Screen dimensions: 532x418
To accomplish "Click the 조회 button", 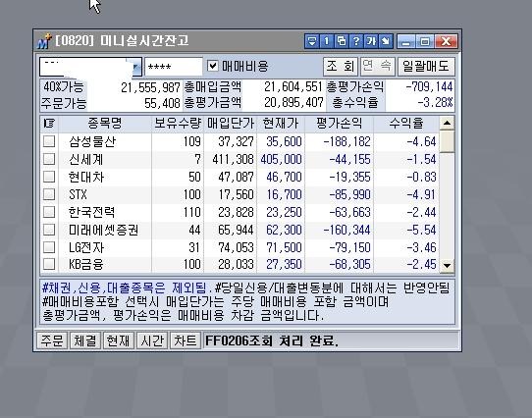I will (341, 66).
